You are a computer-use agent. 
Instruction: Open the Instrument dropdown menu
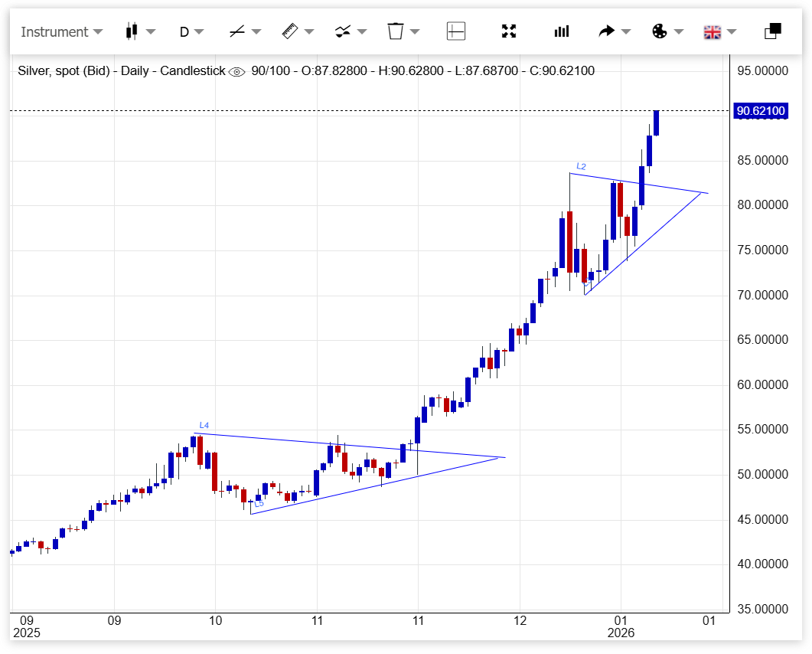(61, 31)
